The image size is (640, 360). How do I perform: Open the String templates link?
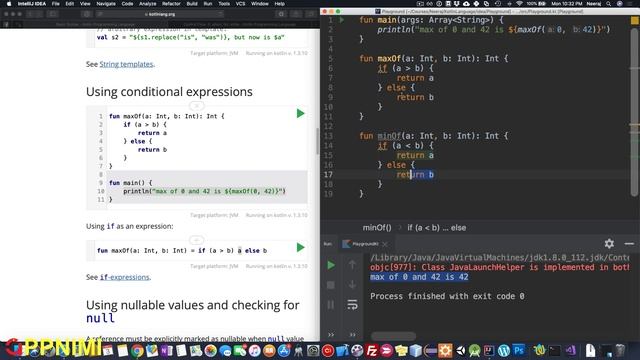click(126, 64)
